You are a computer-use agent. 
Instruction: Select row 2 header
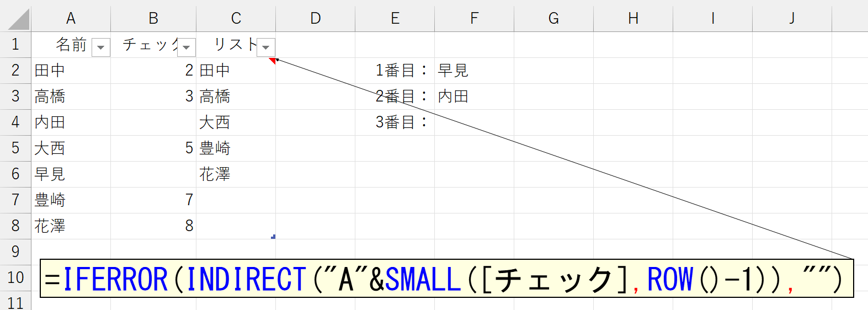coord(15,71)
